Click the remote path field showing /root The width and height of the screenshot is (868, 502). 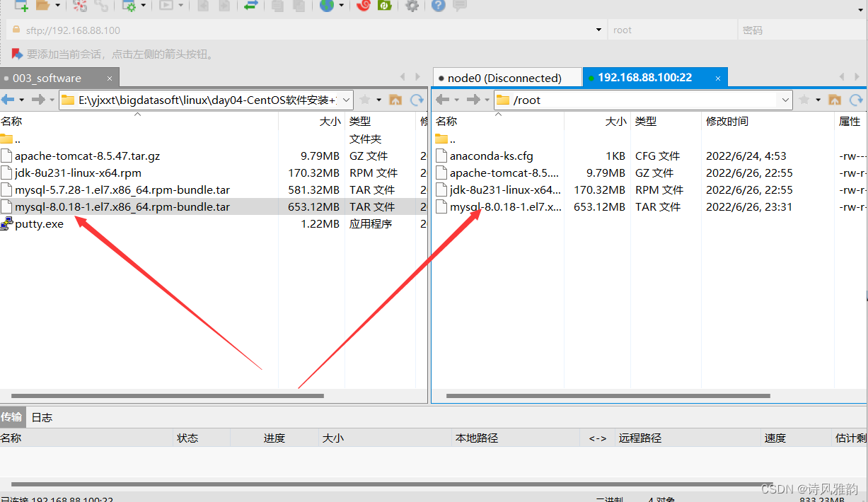click(x=643, y=100)
